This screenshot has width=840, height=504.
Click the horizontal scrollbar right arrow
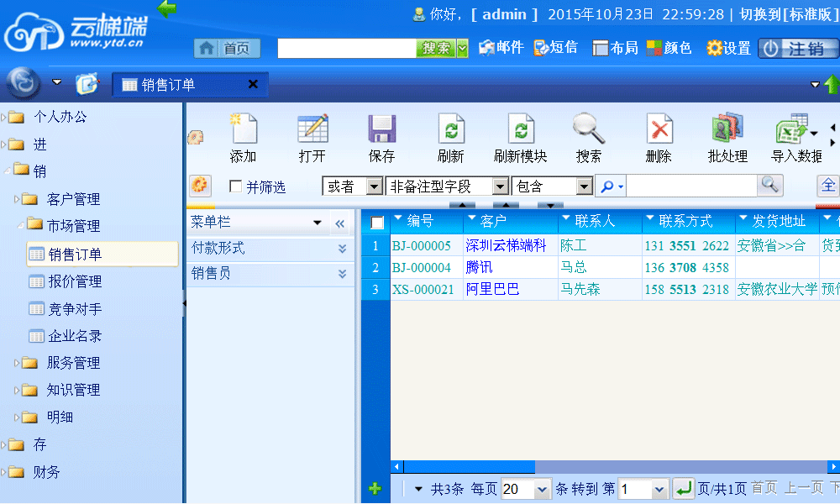(833, 466)
